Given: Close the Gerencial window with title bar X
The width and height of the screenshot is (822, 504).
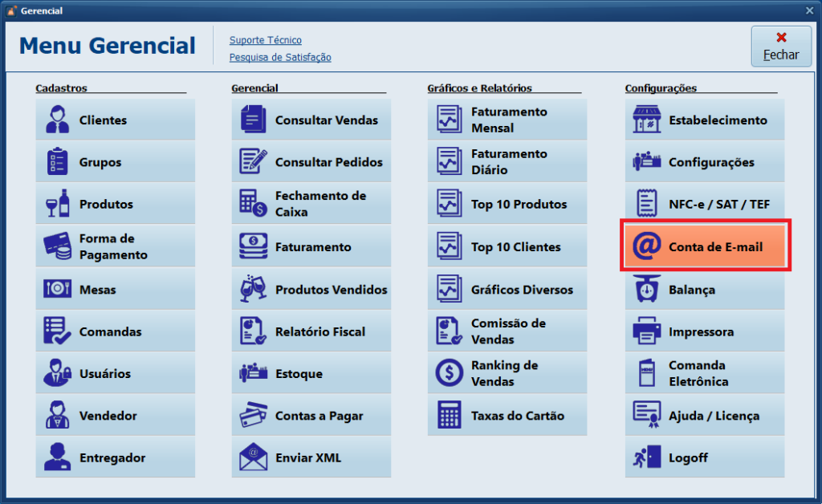Looking at the screenshot, I should click(809, 10).
